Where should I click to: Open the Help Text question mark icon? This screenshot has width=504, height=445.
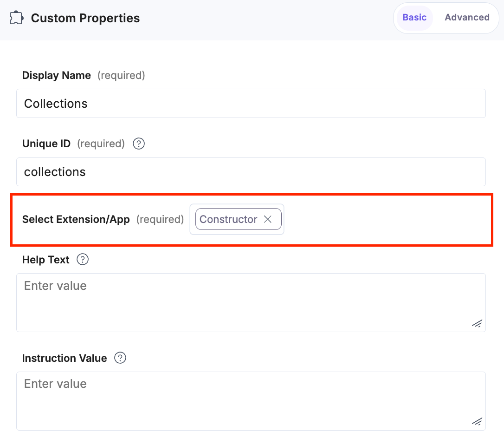(x=83, y=259)
